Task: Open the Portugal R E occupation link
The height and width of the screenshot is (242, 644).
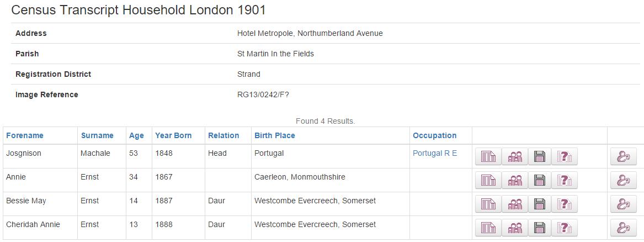Action: click(x=434, y=153)
